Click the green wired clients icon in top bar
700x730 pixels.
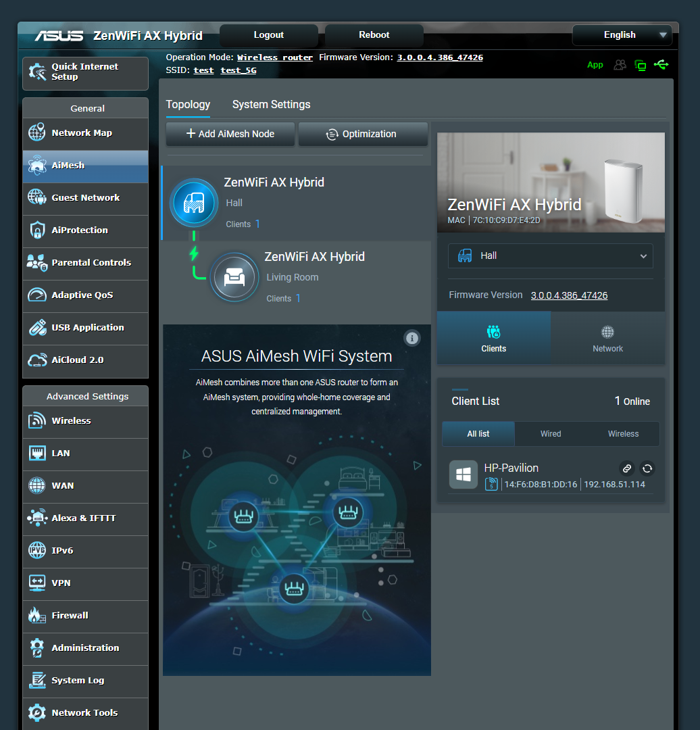(640, 64)
